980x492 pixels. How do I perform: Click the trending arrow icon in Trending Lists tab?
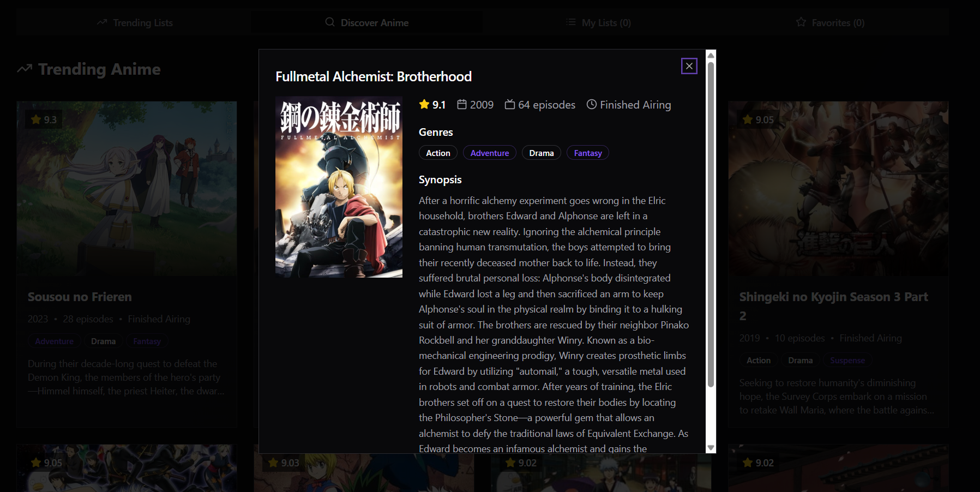[102, 22]
